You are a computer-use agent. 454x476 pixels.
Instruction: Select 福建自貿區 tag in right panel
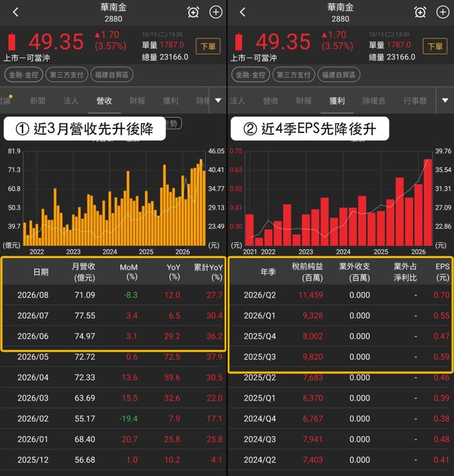click(x=339, y=75)
